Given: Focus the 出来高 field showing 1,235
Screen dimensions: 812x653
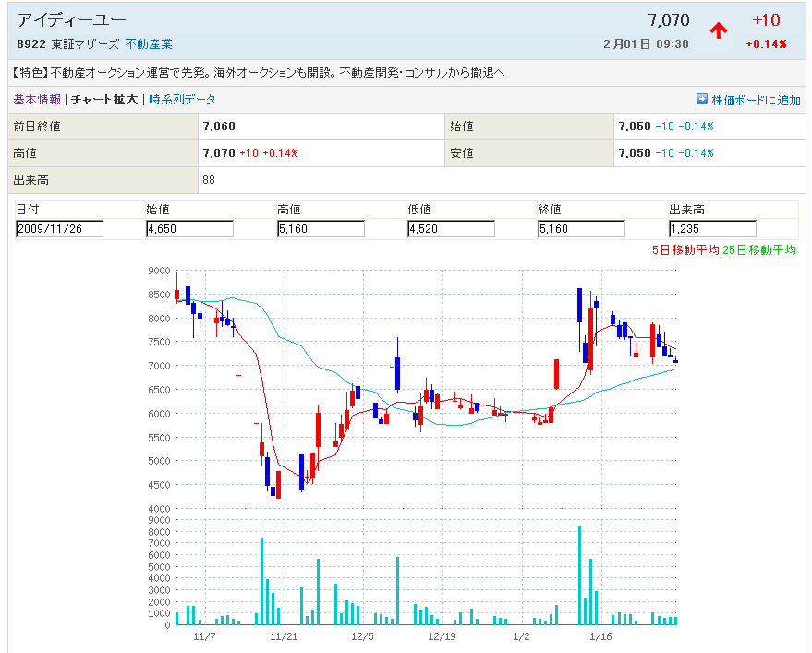Looking at the screenshot, I should 712,229.
